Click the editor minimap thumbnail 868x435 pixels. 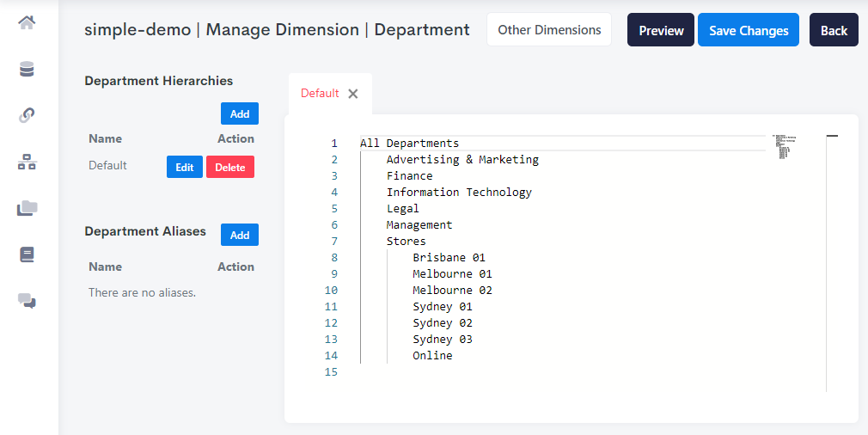(784, 146)
